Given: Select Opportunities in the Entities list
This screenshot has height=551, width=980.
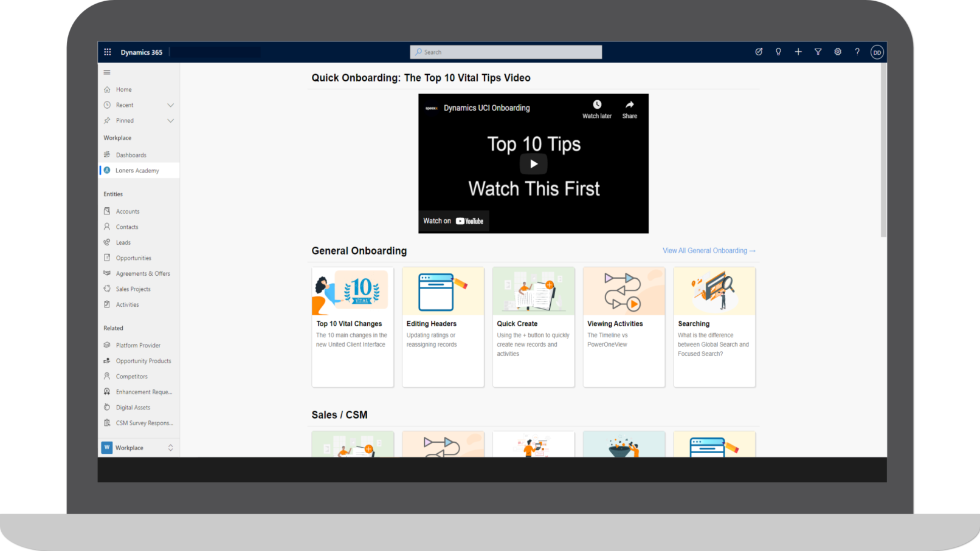Looking at the screenshot, I should [x=133, y=258].
